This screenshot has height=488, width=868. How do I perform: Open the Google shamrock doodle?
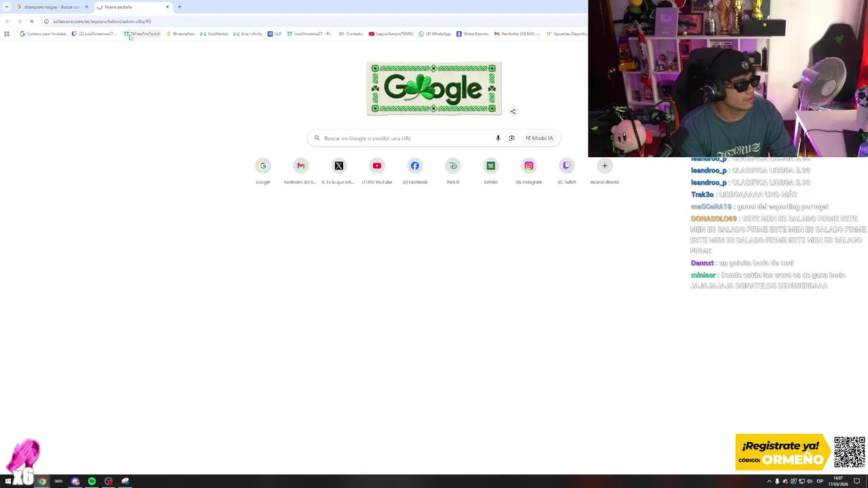(434, 89)
